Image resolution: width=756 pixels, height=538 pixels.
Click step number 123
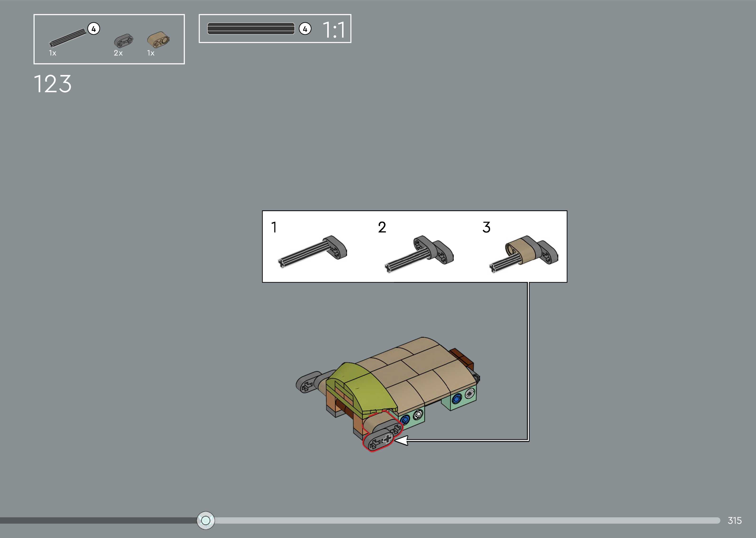click(53, 84)
